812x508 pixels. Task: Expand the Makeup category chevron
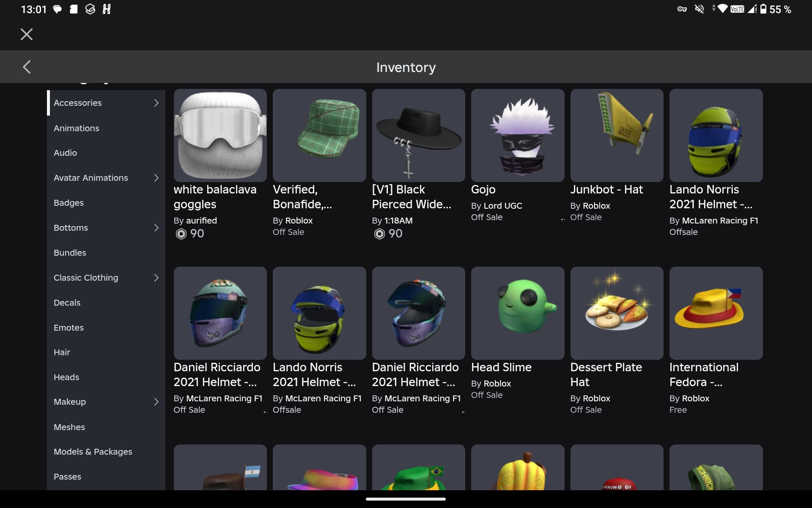tap(156, 402)
